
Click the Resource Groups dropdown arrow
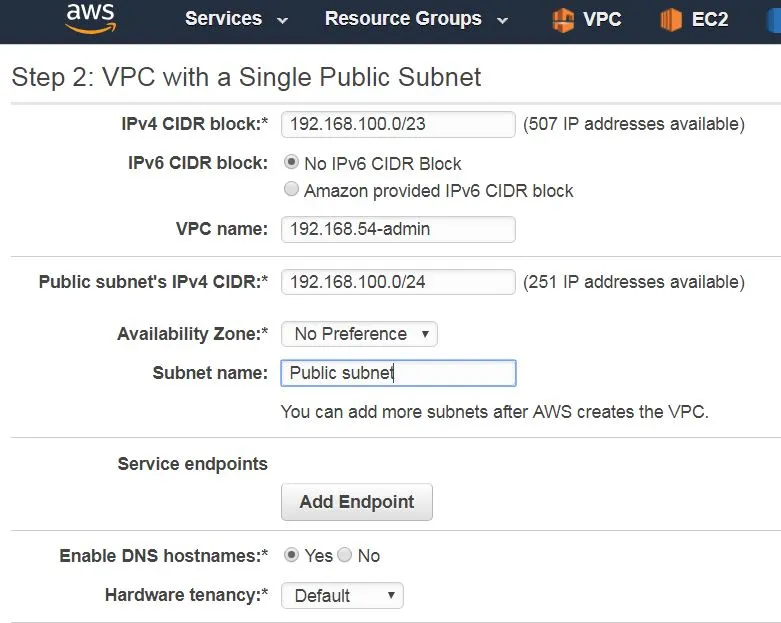pyautogui.click(x=502, y=20)
